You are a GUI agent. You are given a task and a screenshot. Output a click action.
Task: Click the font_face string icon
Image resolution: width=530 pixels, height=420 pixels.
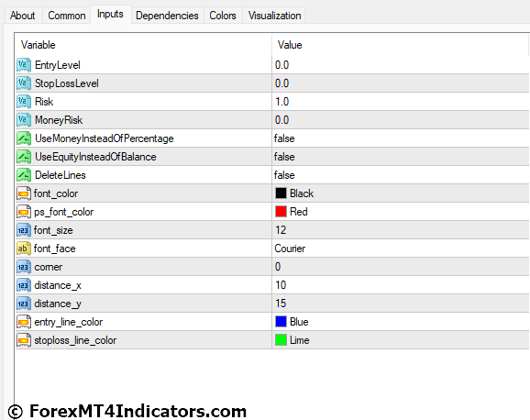(x=24, y=249)
